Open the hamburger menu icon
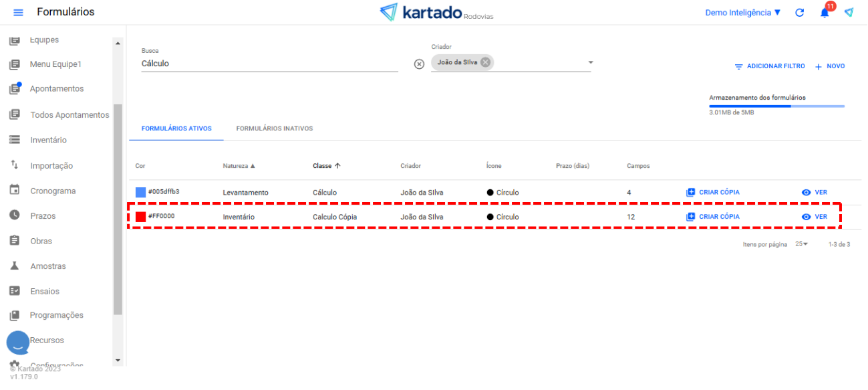 (x=18, y=13)
